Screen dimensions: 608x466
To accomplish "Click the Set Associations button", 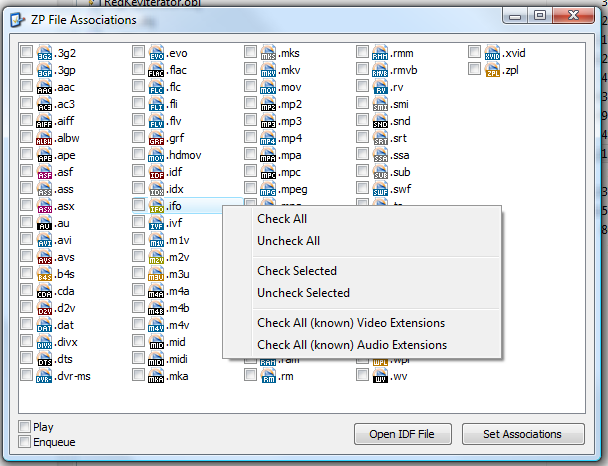I will pos(523,434).
